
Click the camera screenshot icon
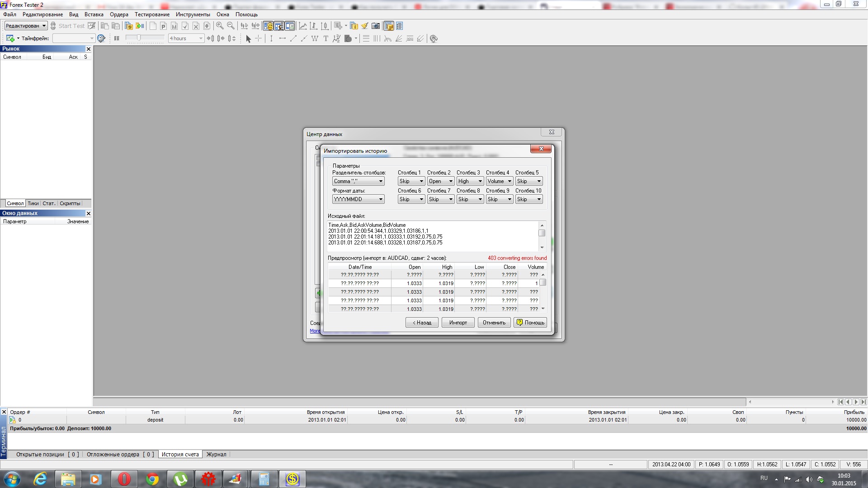[x=376, y=26]
